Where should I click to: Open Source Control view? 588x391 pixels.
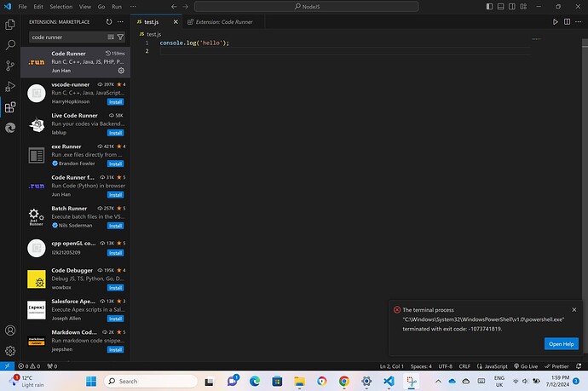coord(10,66)
